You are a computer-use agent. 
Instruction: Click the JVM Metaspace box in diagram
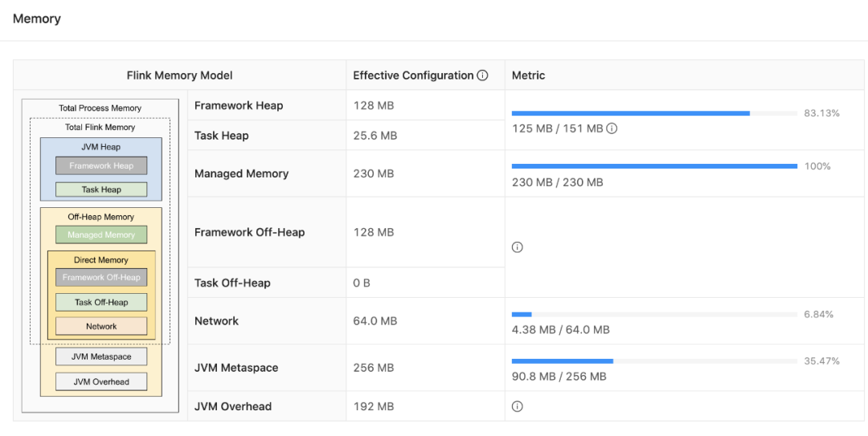pos(101,357)
